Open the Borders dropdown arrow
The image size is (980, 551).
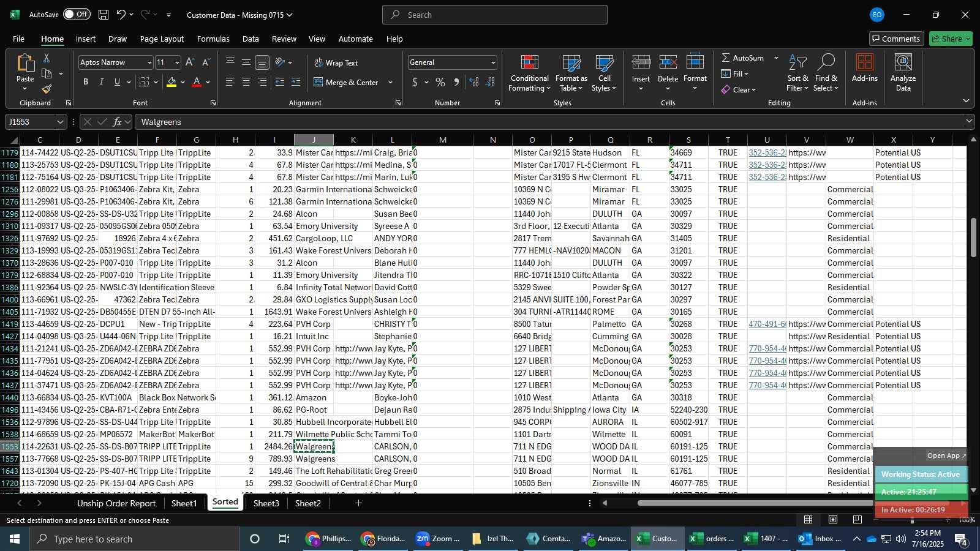click(x=156, y=82)
